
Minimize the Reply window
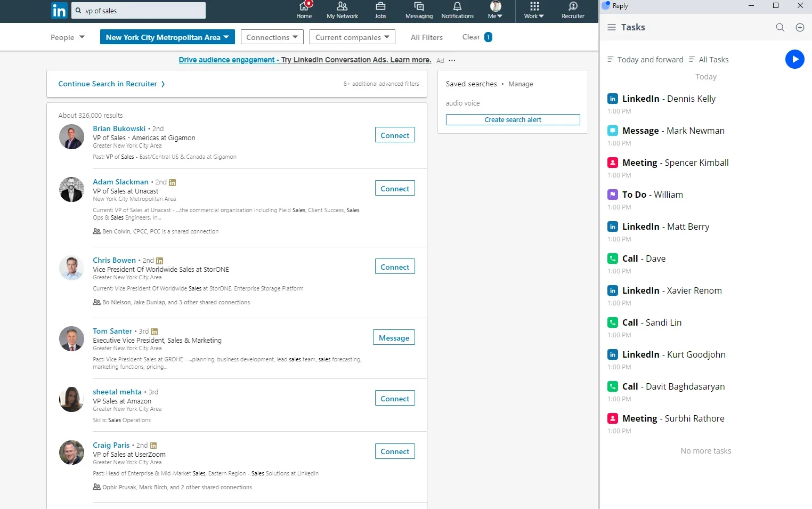(x=751, y=5)
